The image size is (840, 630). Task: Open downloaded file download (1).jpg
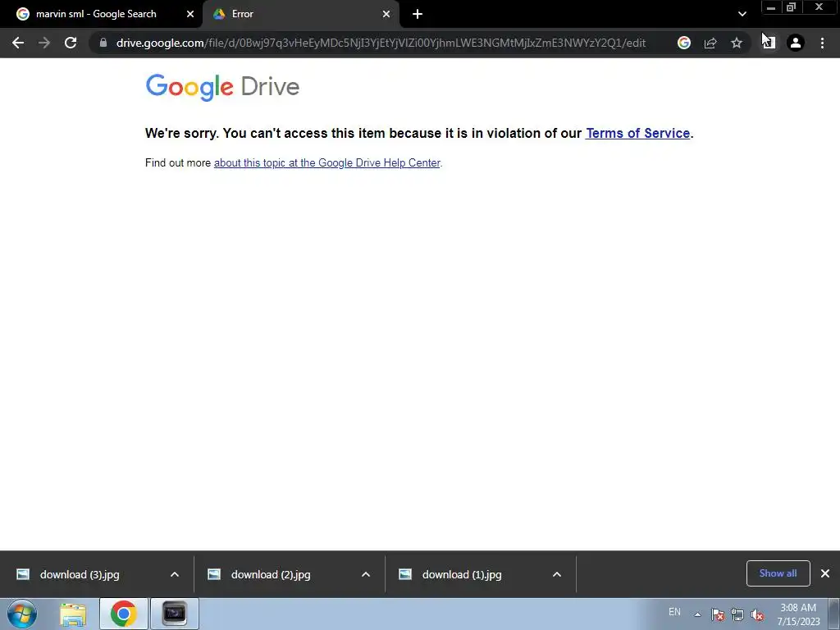pyautogui.click(x=462, y=574)
